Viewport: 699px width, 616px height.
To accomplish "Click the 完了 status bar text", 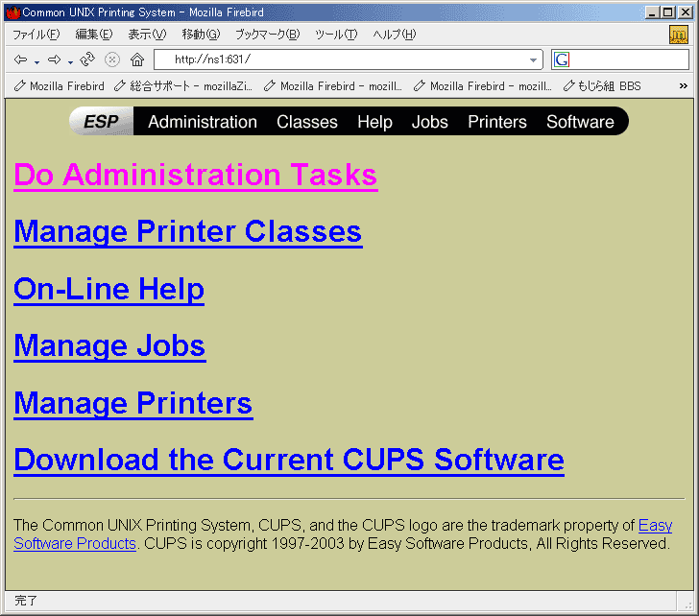I will coord(26,601).
